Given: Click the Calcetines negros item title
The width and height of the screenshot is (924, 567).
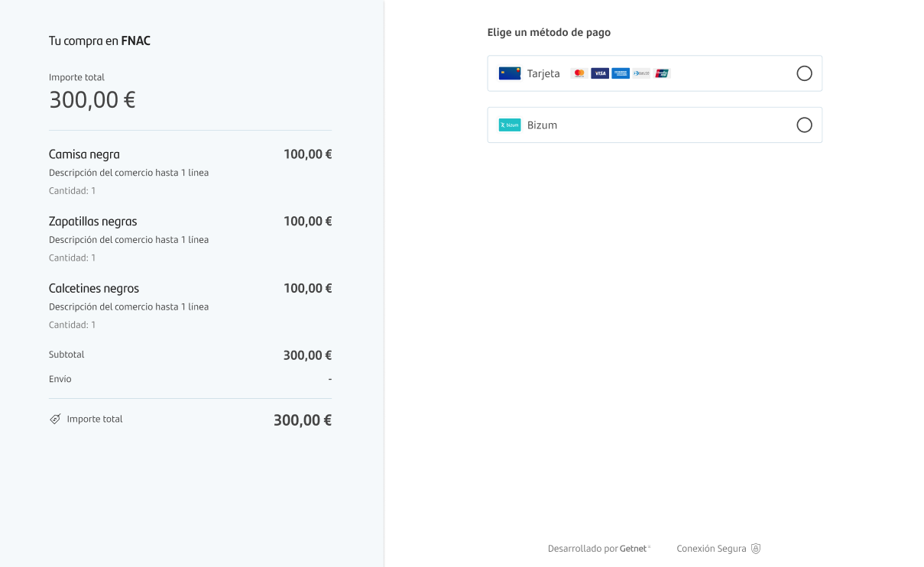Looking at the screenshot, I should (x=94, y=289).
